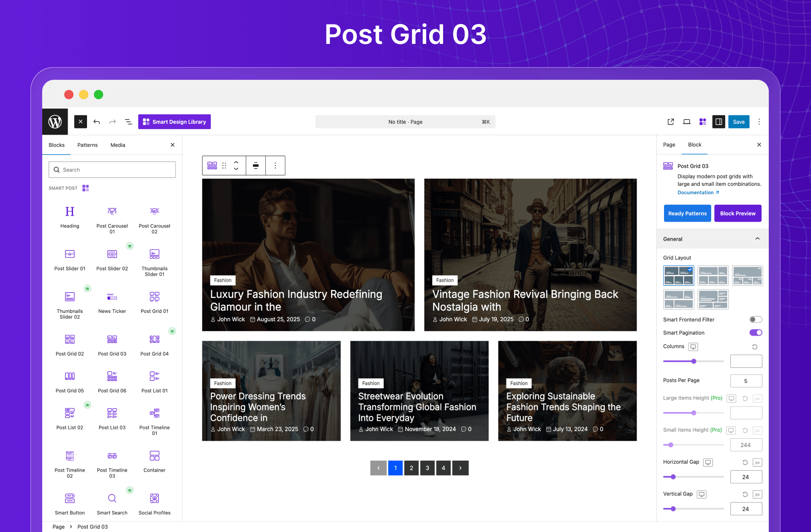Open the document overview list icon

(x=128, y=122)
